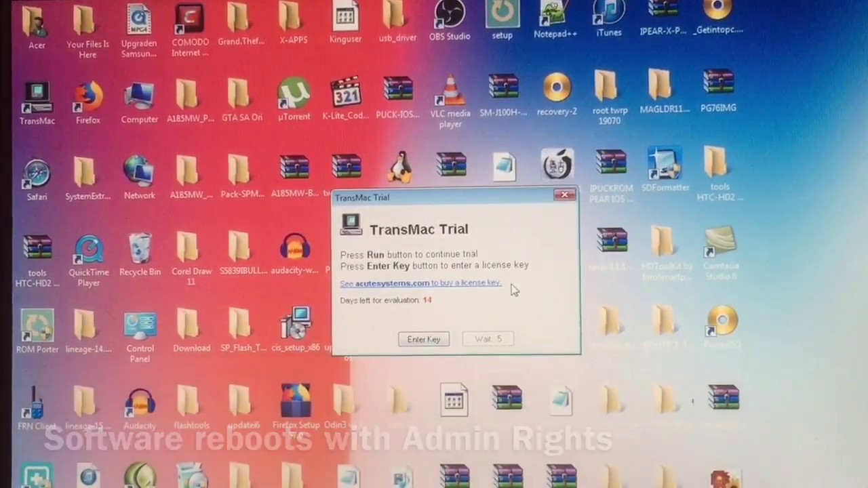Launch iTunes desktop shortcut
The width and height of the screenshot is (868, 488).
point(608,20)
